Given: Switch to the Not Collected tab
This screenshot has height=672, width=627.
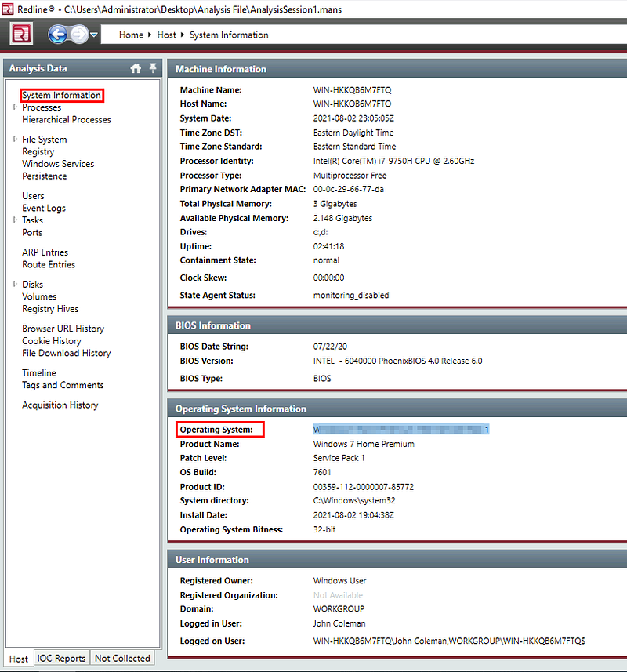Looking at the screenshot, I should click(x=122, y=658).
